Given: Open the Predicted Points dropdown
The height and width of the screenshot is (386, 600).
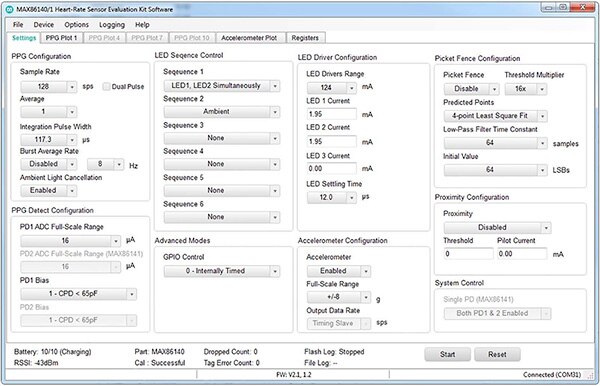Looking at the screenshot, I should (x=496, y=116).
